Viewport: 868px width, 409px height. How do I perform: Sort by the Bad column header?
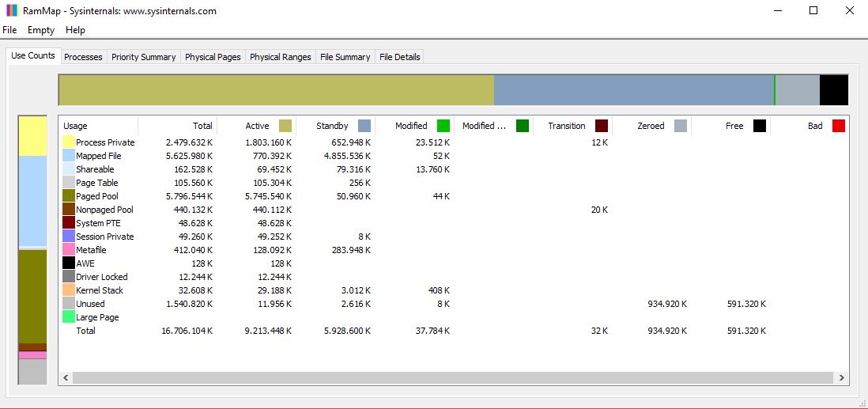pos(810,126)
